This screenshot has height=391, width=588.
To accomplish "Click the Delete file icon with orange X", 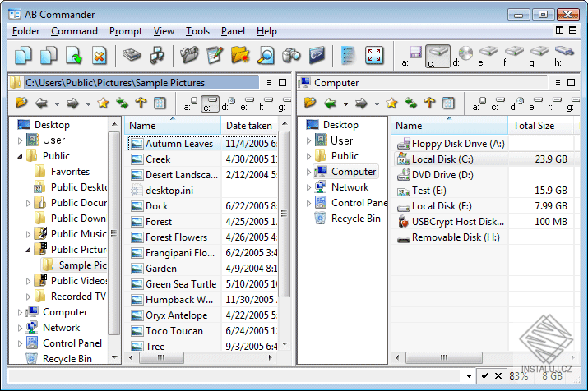I will (100, 56).
